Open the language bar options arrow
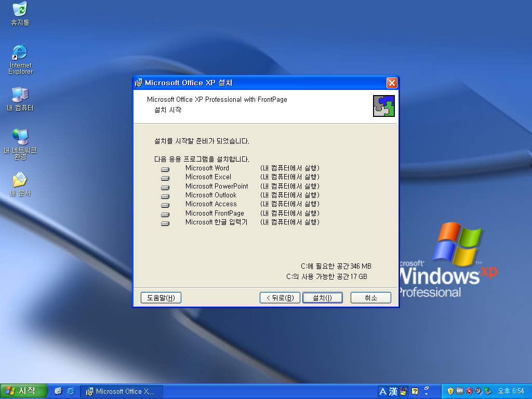 point(427,395)
